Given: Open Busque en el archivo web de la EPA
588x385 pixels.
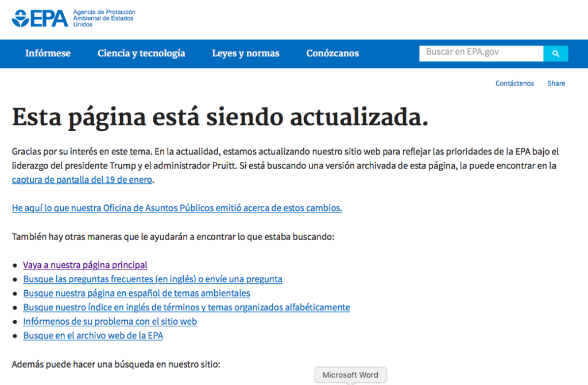Looking at the screenshot, I should point(93,336).
